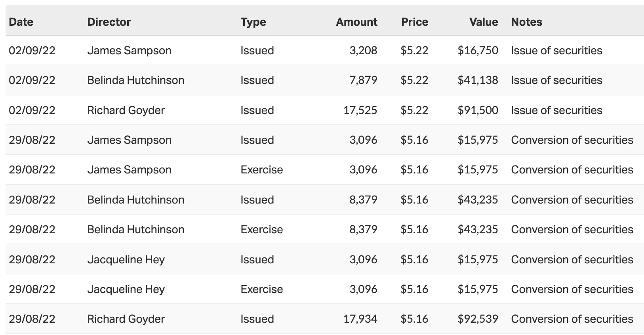Screen dimensions: 644x335
Task: Click the Type column header
Action: point(253,22)
